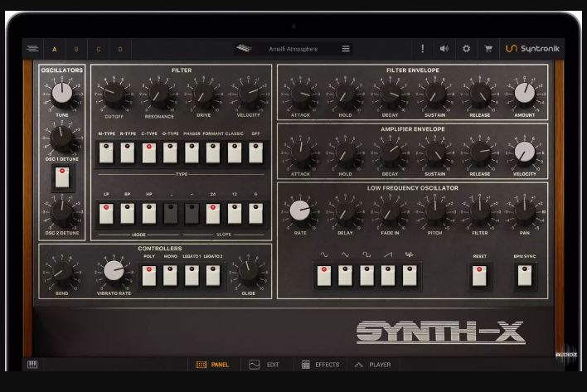Switch to the EFFECTS view tab
This screenshot has width=587, height=392.
coord(321,365)
